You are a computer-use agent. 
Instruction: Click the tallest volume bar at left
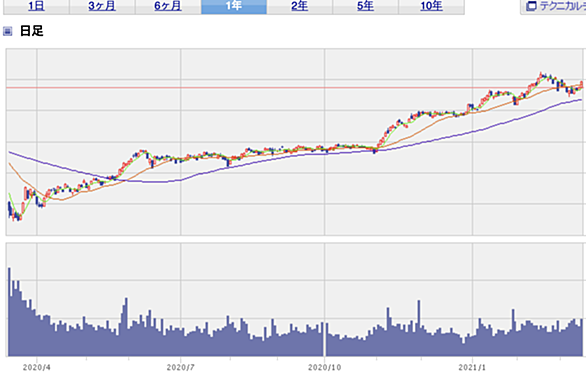(x=10, y=312)
